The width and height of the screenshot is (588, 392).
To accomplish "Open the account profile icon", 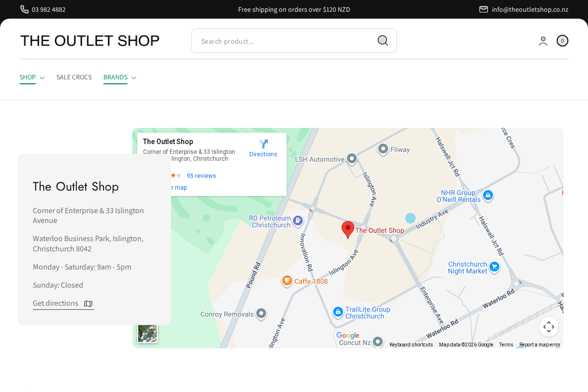I will pos(543,41).
